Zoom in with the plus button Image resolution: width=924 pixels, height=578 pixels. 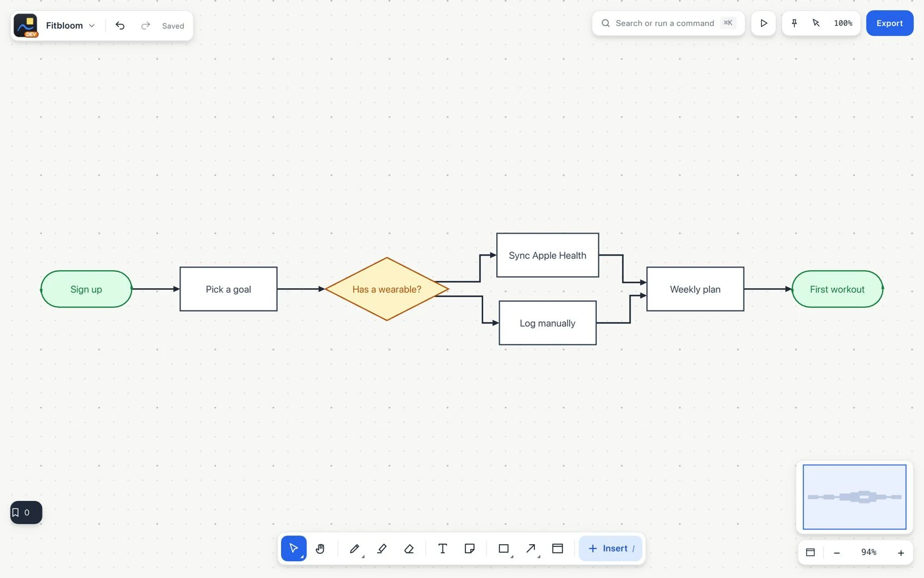coord(901,552)
